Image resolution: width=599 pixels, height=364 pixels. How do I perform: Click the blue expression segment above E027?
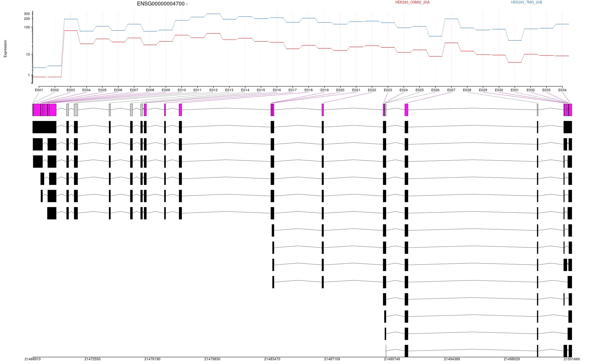click(451, 19)
